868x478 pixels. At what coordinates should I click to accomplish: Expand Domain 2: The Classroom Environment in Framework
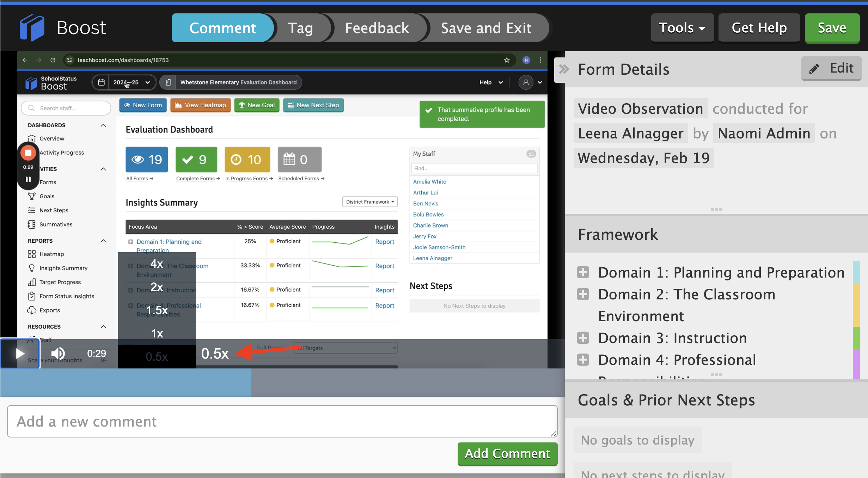pyautogui.click(x=583, y=294)
